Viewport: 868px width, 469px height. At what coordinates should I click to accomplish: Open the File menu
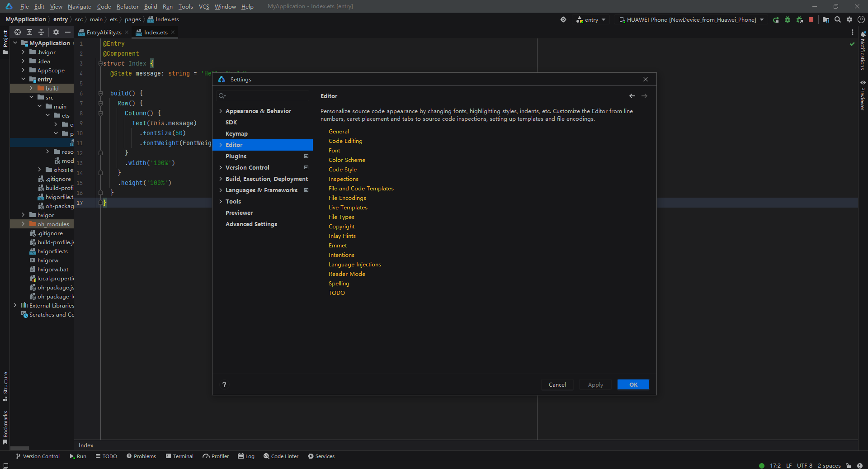(x=24, y=6)
